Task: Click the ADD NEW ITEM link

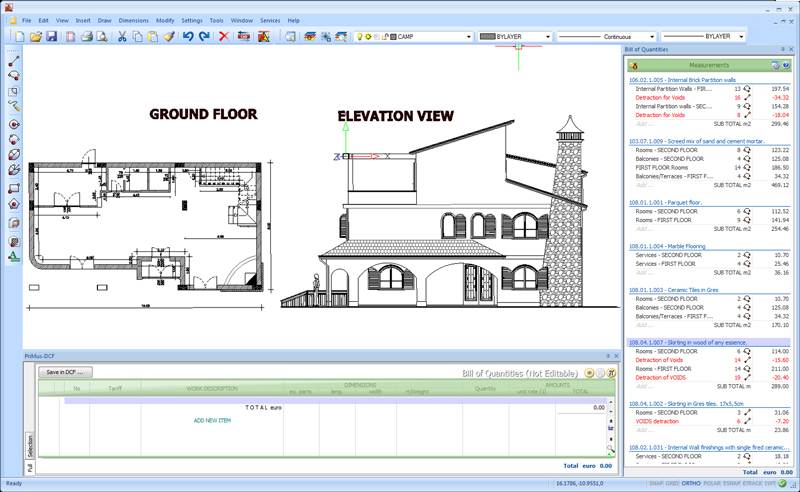Action: point(212,420)
